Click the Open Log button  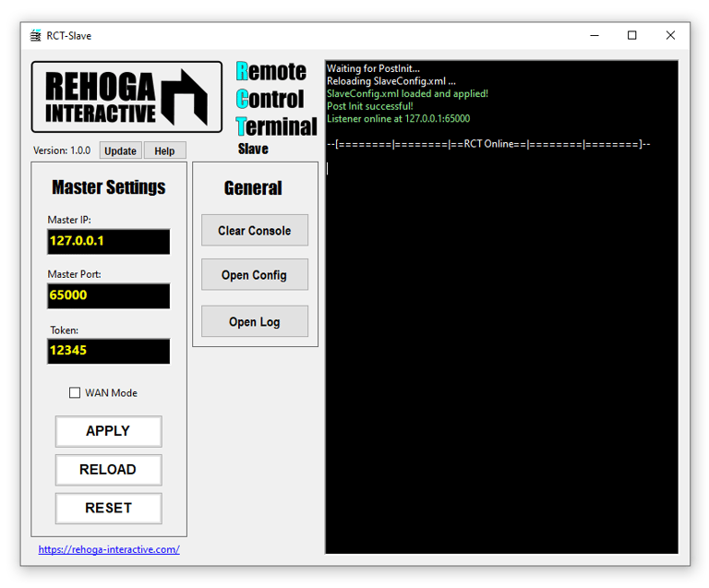[x=255, y=321]
